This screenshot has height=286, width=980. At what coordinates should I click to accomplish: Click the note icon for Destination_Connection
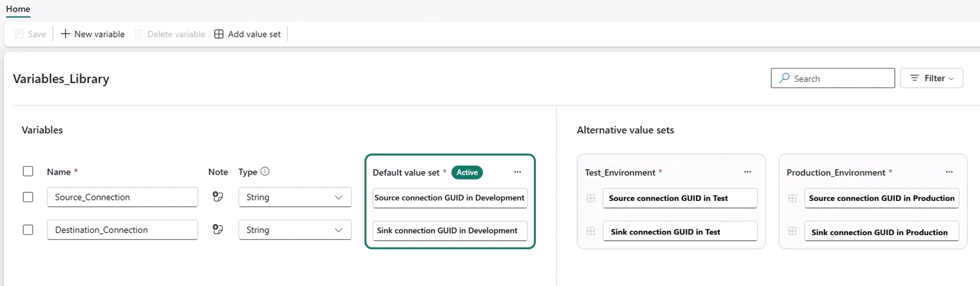coord(218,230)
